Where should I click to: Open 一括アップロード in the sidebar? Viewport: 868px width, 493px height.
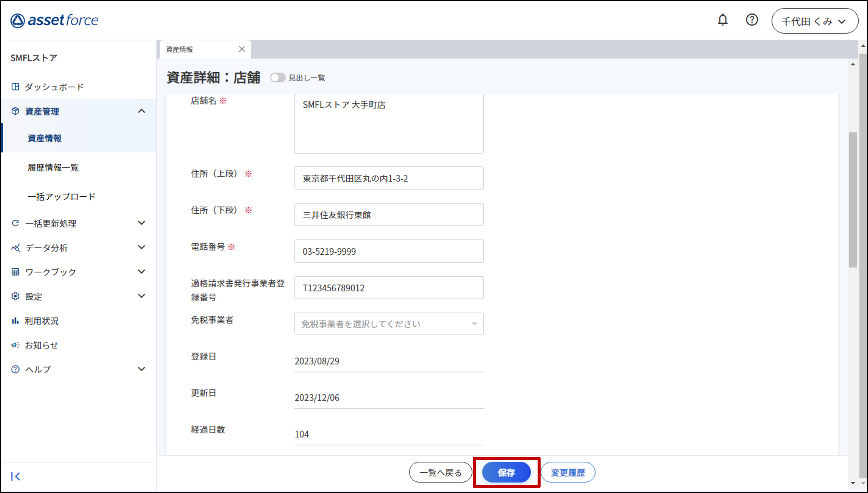(61, 197)
